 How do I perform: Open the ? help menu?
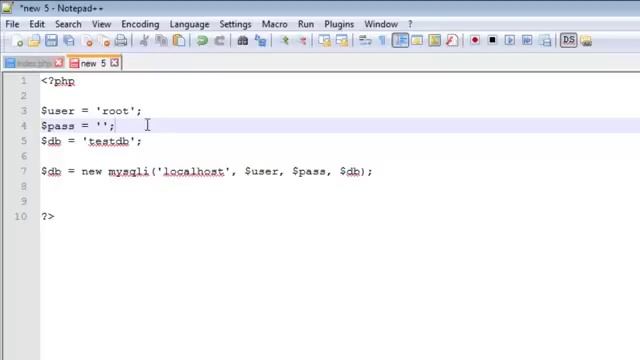[410, 24]
